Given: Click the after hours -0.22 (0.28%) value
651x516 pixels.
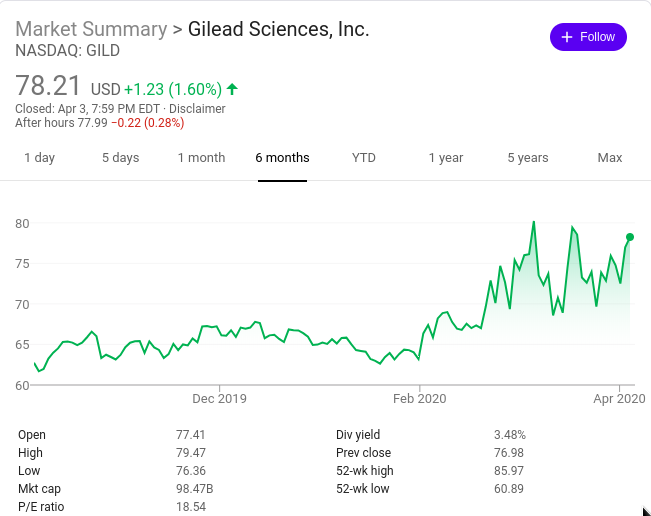Looking at the screenshot, I should point(148,123).
